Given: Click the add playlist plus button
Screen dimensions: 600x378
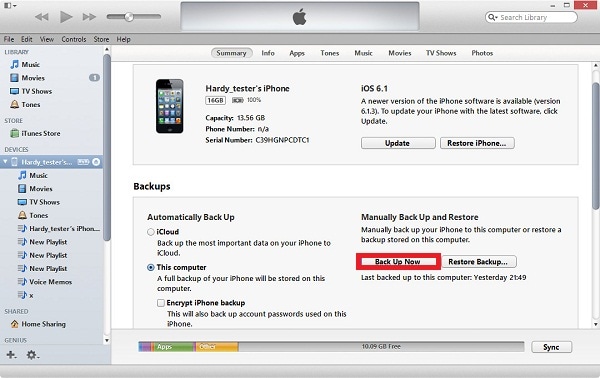Looking at the screenshot, I should tap(11, 355).
